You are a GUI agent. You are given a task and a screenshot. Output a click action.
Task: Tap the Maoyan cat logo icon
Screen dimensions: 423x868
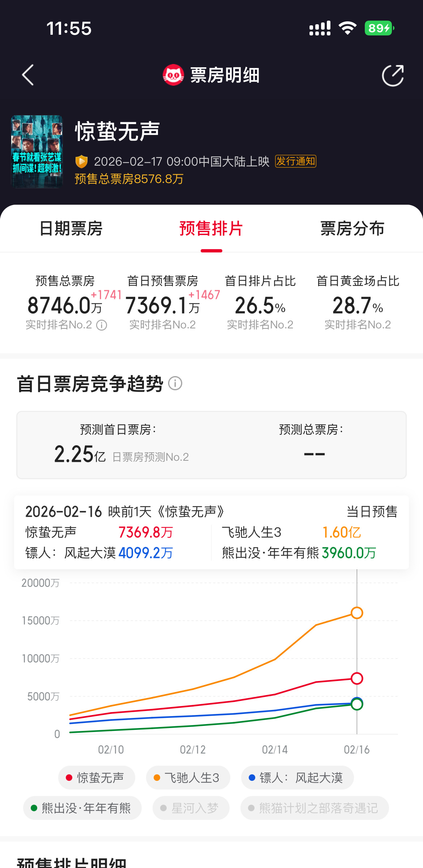point(173,75)
